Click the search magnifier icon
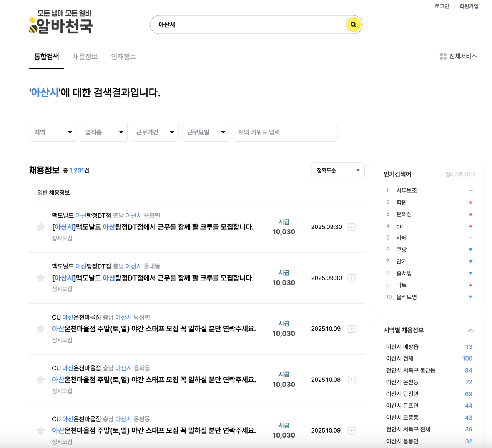492x448 pixels. (x=353, y=24)
